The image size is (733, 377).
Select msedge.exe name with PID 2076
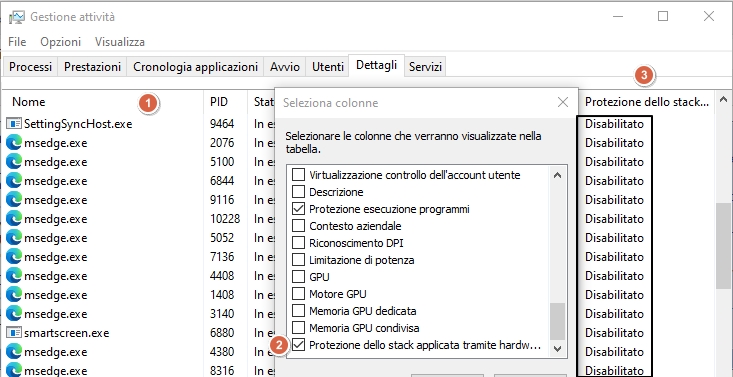click(55, 143)
